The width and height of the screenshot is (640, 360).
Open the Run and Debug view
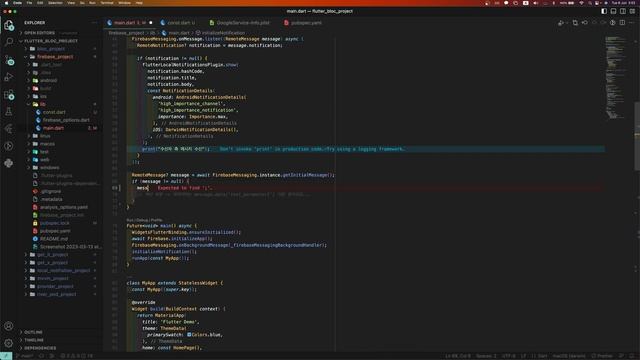(x=9, y=77)
